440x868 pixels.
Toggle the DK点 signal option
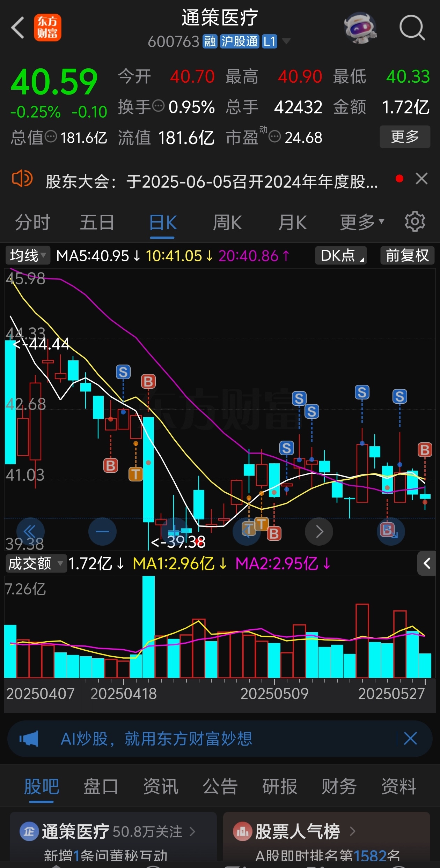point(341,255)
